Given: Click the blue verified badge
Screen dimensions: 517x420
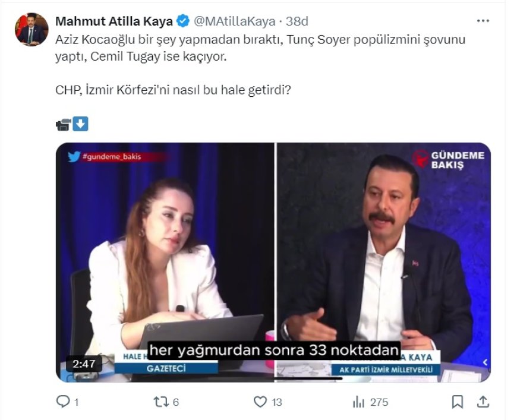Looking at the screenshot, I should pos(184,21).
